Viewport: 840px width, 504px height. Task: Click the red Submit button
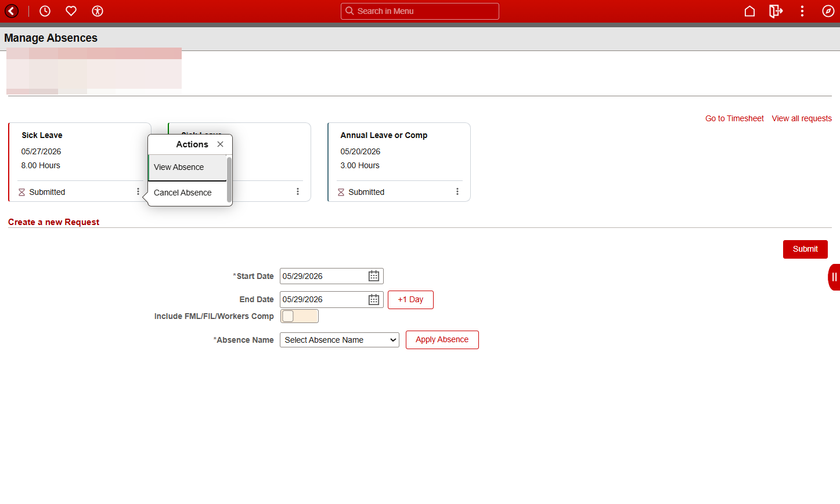pos(805,249)
